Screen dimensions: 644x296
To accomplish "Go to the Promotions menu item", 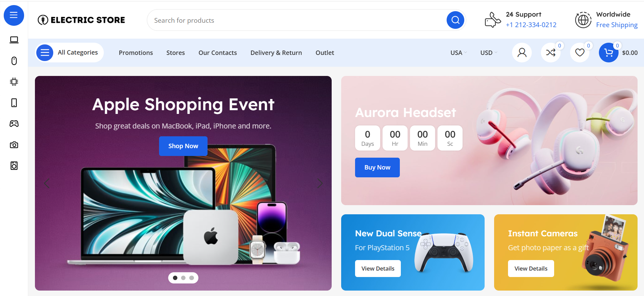I will pos(136,53).
